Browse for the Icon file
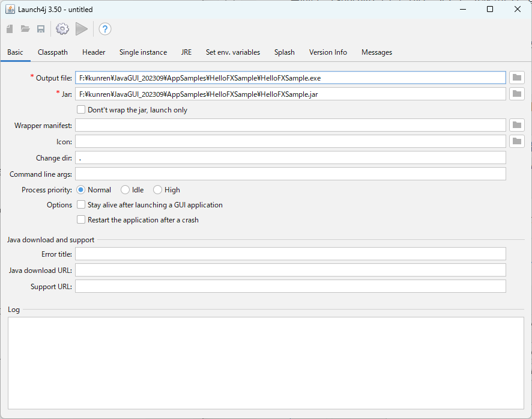 pos(517,141)
